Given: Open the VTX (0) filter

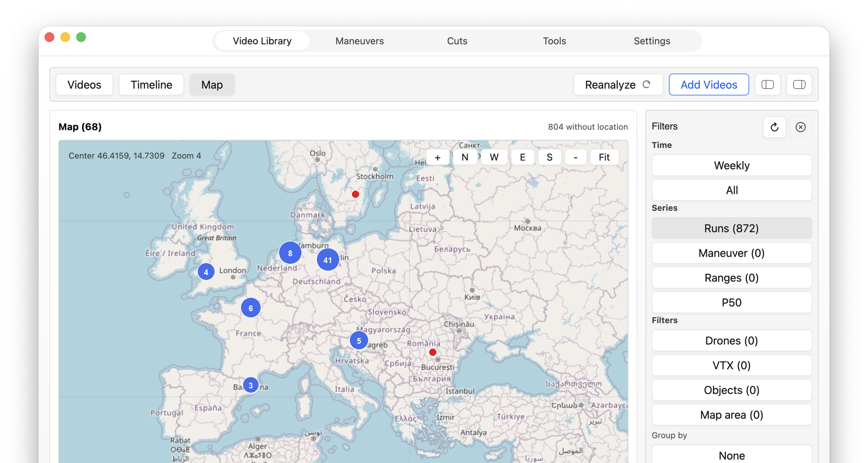Looking at the screenshot, I should tap(732, 365).
